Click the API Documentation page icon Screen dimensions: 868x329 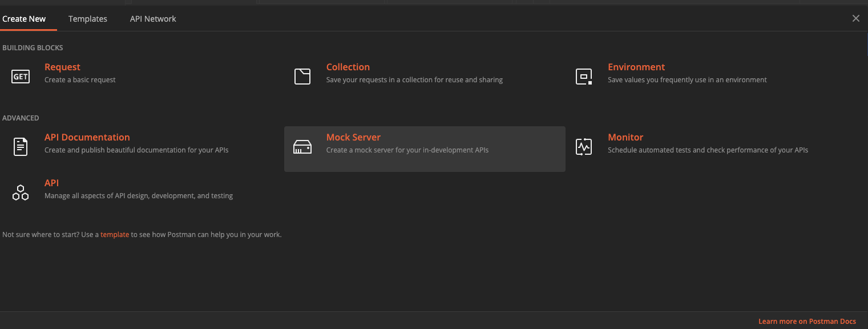[21, 146]
